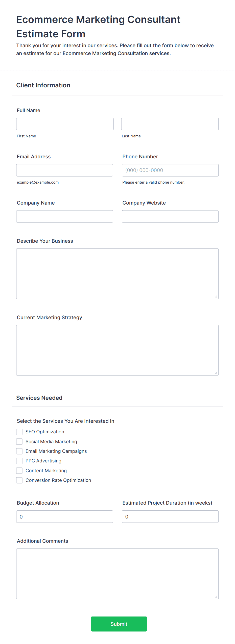235x644 pixels.
Task: Click the Phone Number input field
Action: click(x=170, y=170)
